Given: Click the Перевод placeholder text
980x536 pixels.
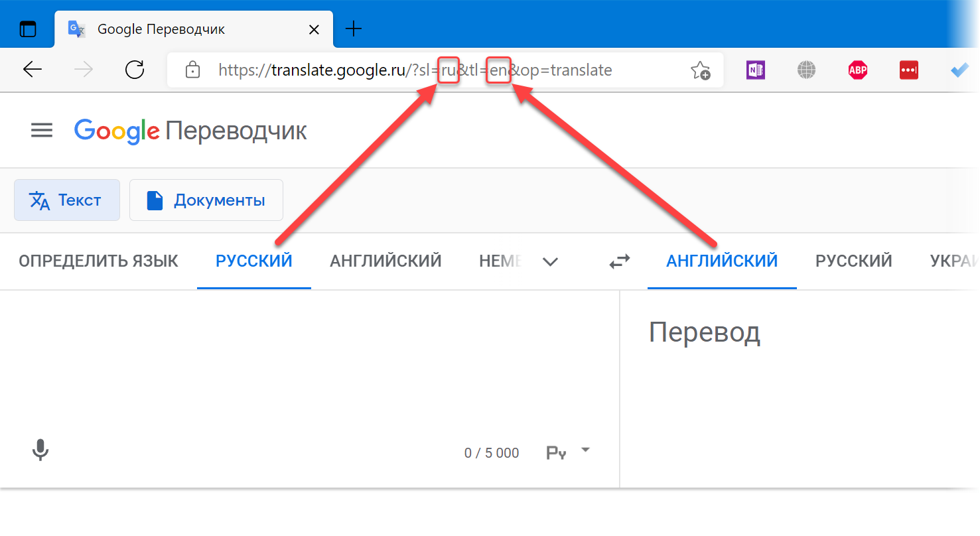Looking at the screenshot, I should click(705, 332).
